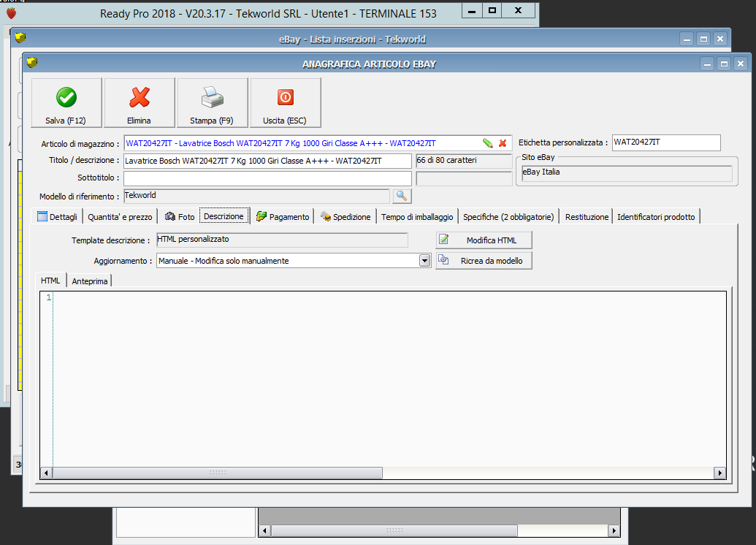Click Ricrea da modello button
756x545 pixels.
(x=484, y=260)
